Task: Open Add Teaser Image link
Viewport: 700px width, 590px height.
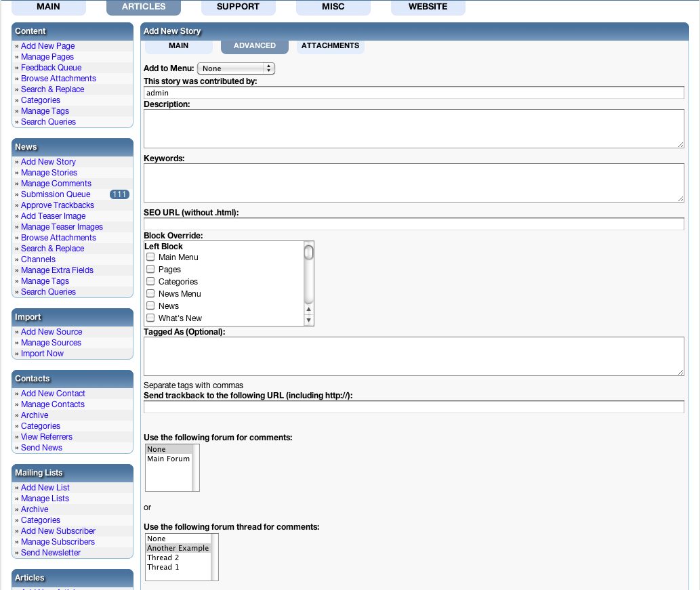Action: point(53,216)
